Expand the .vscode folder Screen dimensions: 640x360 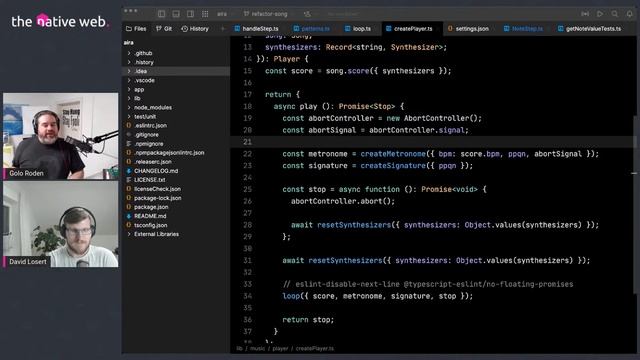pos(129,80)
